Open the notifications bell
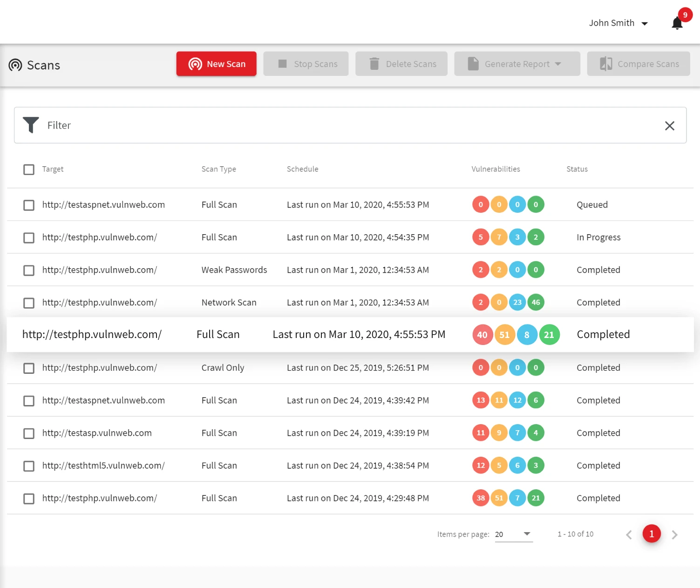The height and width of the screenshot is (588, 700). coord(676,23)
